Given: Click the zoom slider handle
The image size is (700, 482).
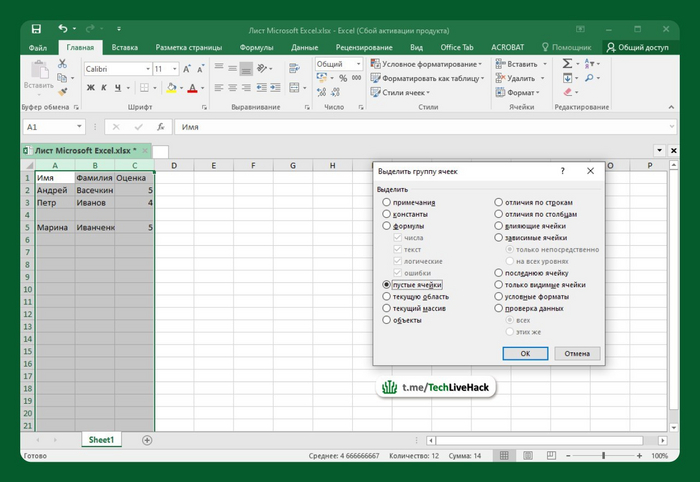Looking at the screenshot, I should pyautogui.click(x=603, y=456).
